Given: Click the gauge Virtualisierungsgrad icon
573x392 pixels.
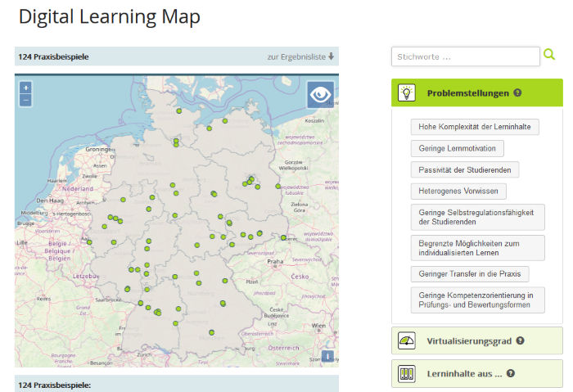Looking at the screenshot, I should (406, 341).
